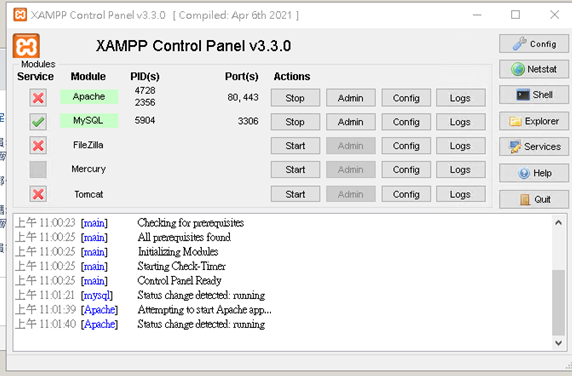Click the MySQL port value 3306
The image size is (572, 376).
248,121
